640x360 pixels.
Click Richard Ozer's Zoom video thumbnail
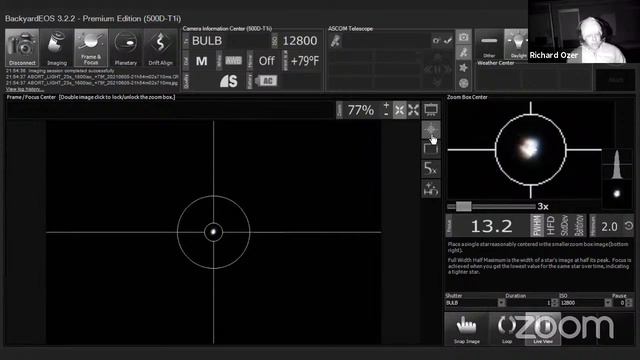click(584, 31)
